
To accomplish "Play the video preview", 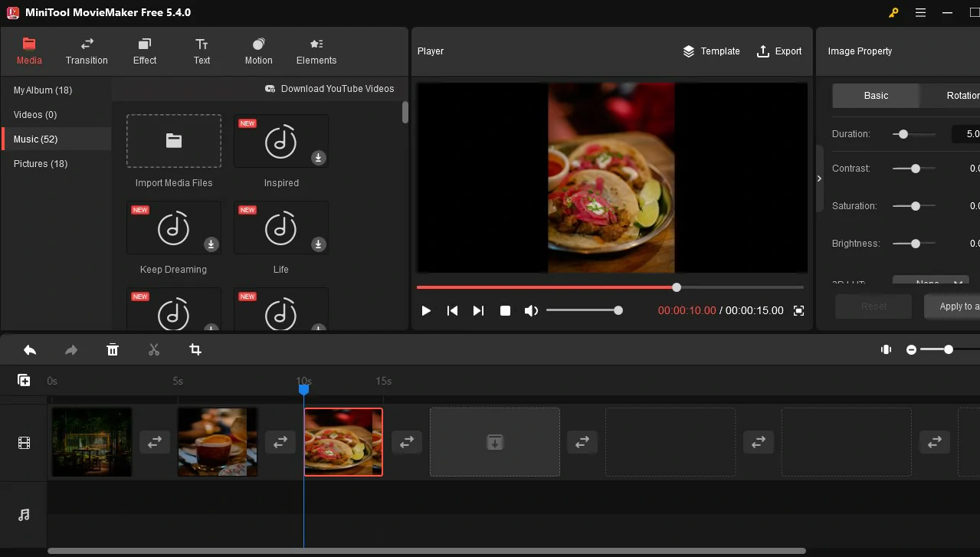I will [426, 310].
